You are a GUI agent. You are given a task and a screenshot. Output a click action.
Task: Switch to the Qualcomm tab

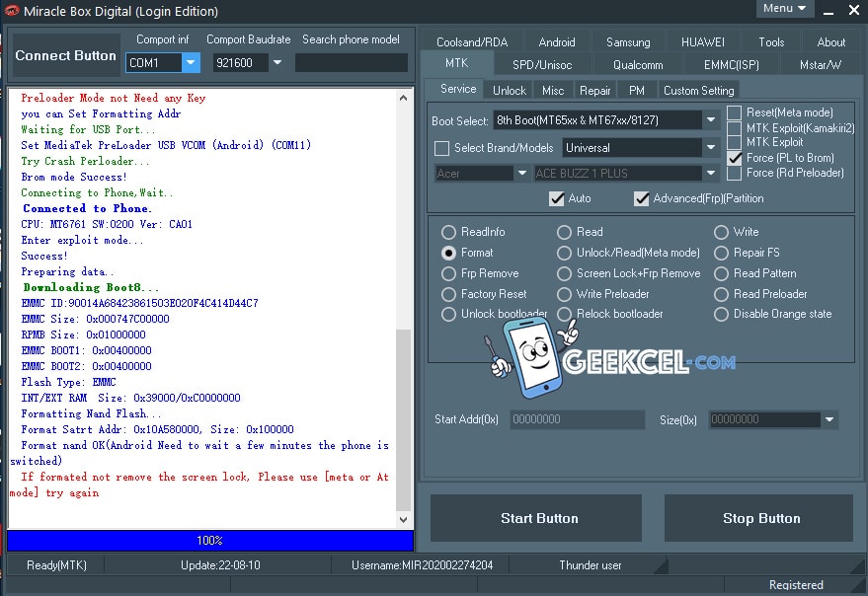tap(638, 64)
